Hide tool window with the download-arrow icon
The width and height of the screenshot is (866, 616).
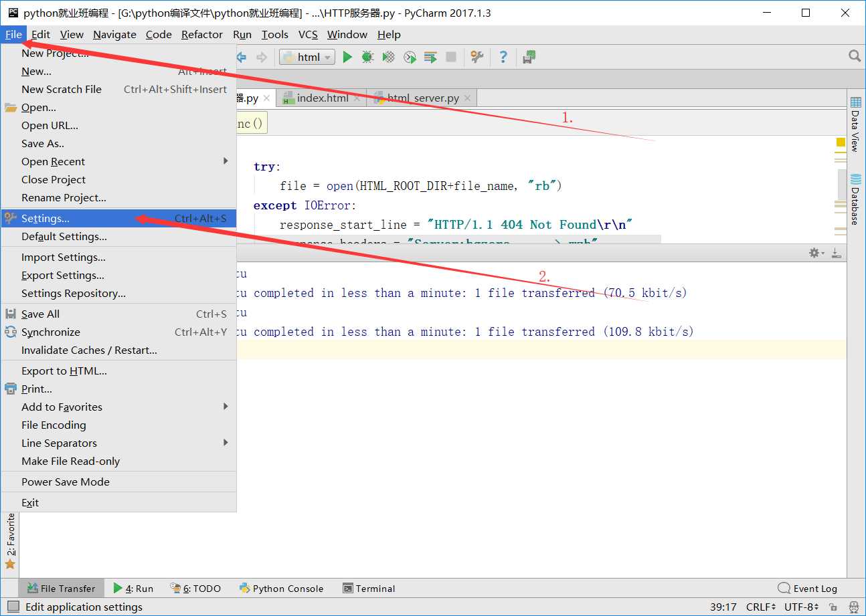(x=836, y=253)
